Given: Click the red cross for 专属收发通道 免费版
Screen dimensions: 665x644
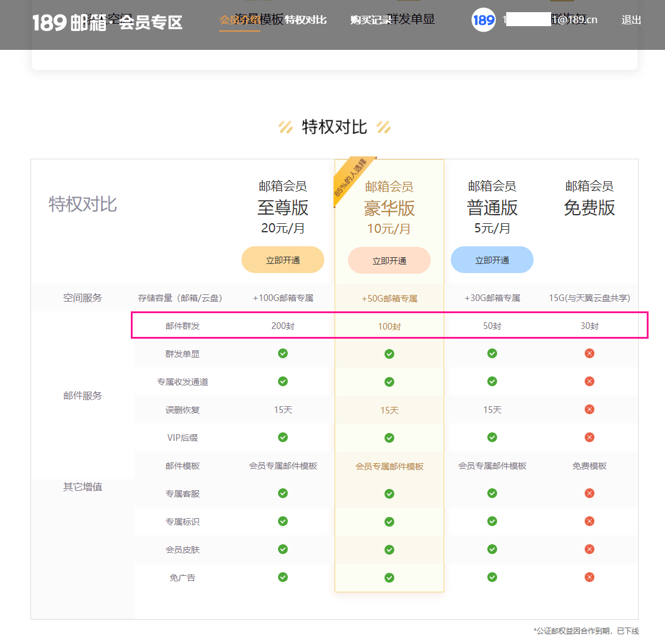Looking at the screenshot, I should (590, 381).
